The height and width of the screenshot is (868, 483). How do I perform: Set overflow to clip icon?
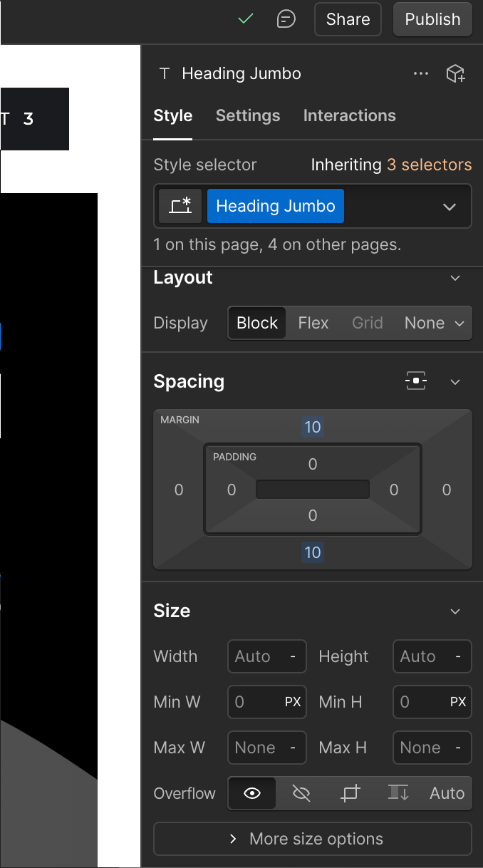pos(350,793)
